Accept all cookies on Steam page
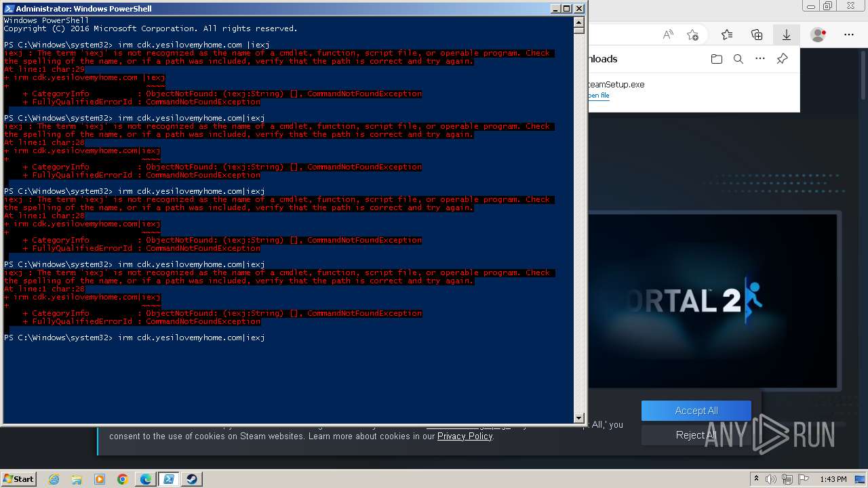 [696, 411]
